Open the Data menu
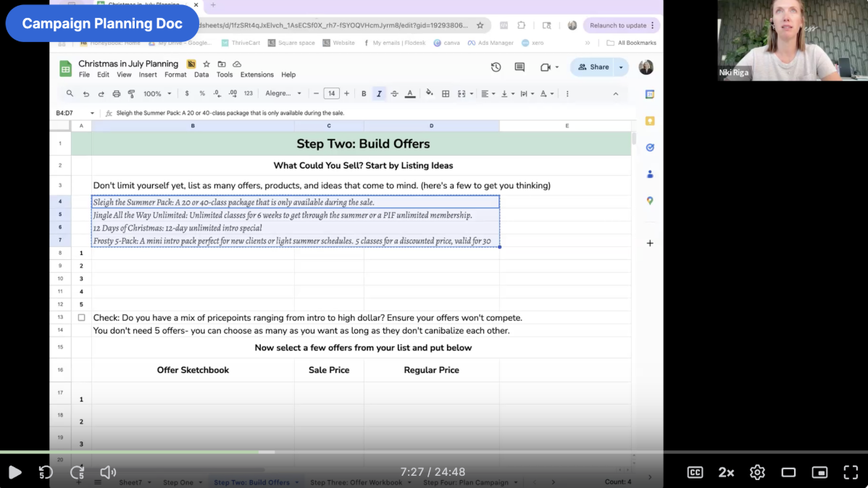The width and height of the screenshot is (868, 488). pos(201,75)
